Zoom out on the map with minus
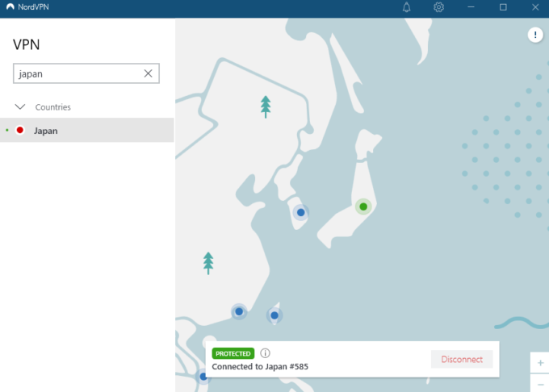The height and width of the screenshot is (392, 549). tap(540, 384)
